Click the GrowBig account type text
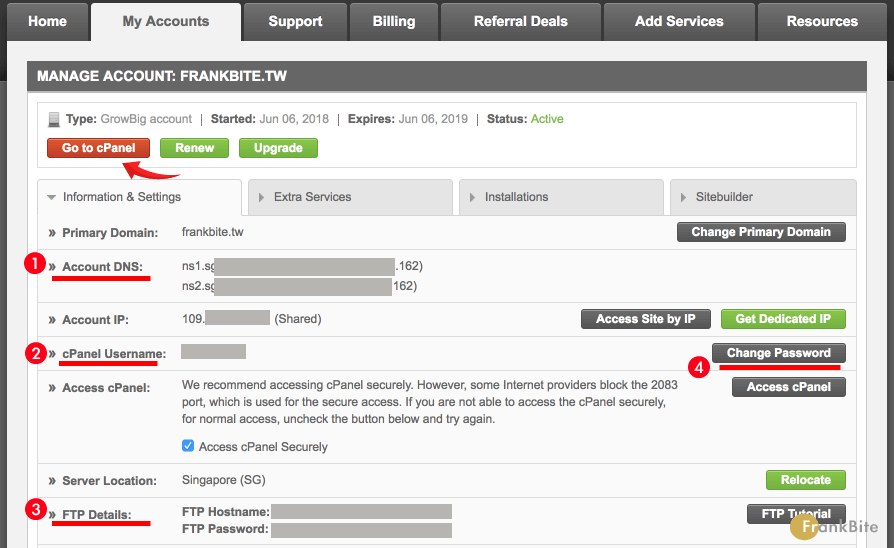This screenshot has height=548, width=894. point(146,119)
